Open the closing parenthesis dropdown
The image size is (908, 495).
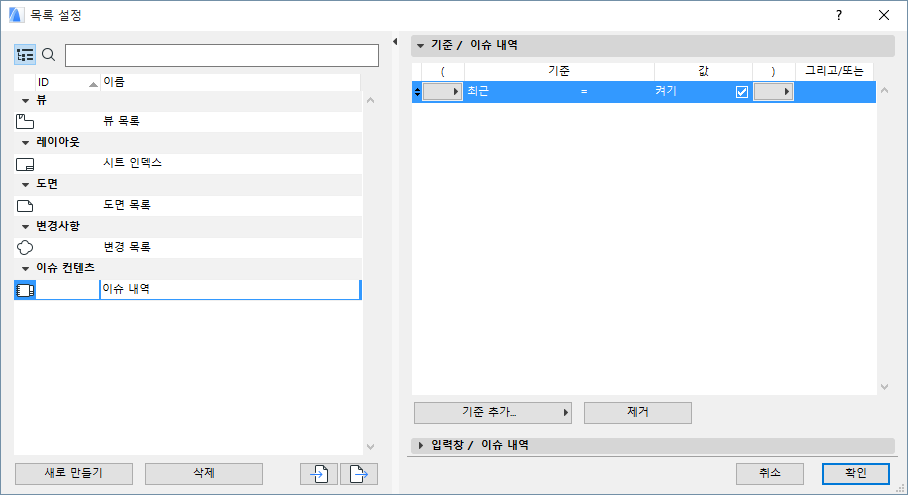(773, 91)
